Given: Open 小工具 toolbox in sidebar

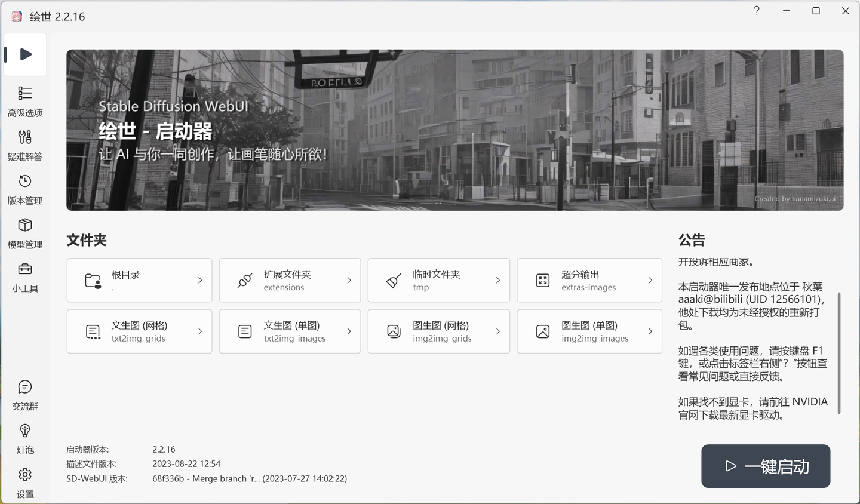Looking at the screenshot, I should 25,276.
